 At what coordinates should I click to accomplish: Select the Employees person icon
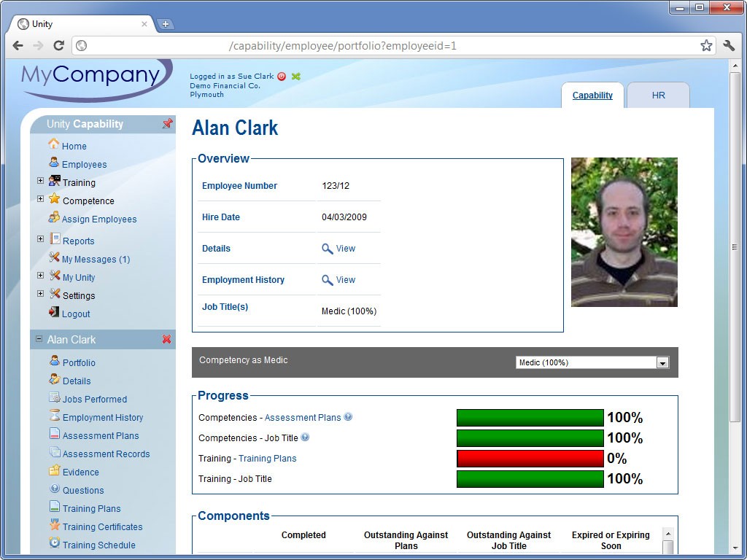(x=54, y=163)
